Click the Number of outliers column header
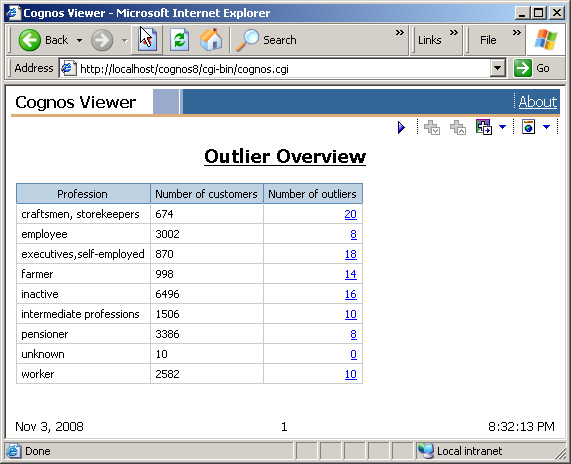571x464 pixels. click(x=312, y=194)
